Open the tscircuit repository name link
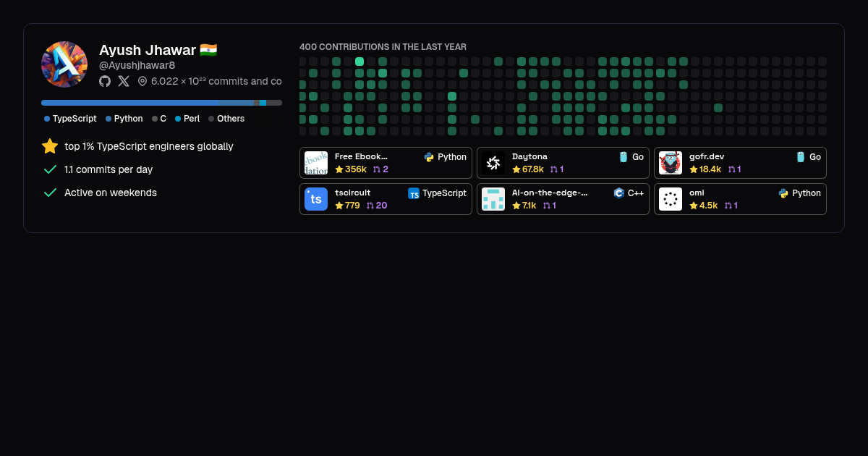 coord(353,193)
